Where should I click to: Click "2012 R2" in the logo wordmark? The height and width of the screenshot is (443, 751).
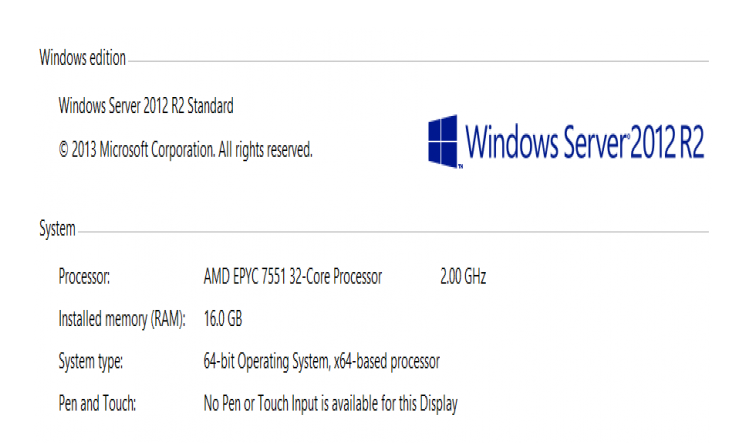[669, 143]
